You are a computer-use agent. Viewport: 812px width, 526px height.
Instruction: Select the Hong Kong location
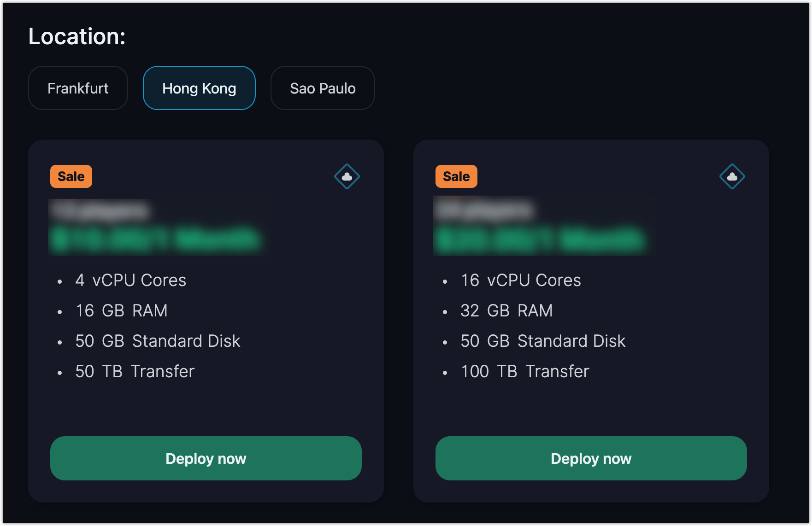point(199,88)
